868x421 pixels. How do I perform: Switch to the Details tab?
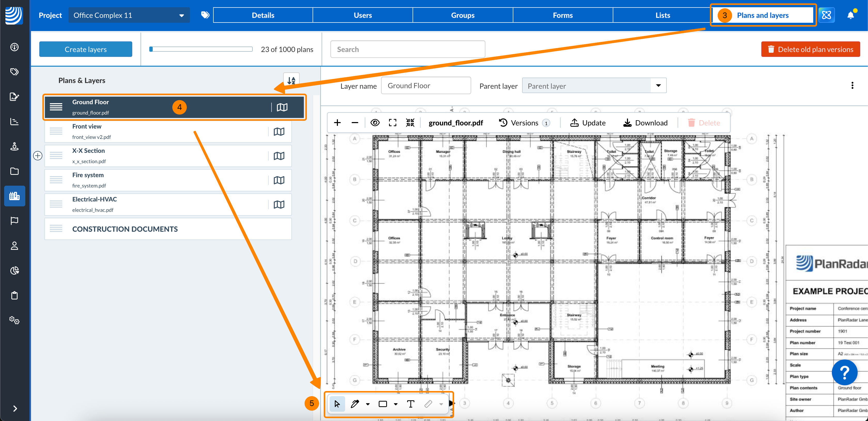click(263, 15)
